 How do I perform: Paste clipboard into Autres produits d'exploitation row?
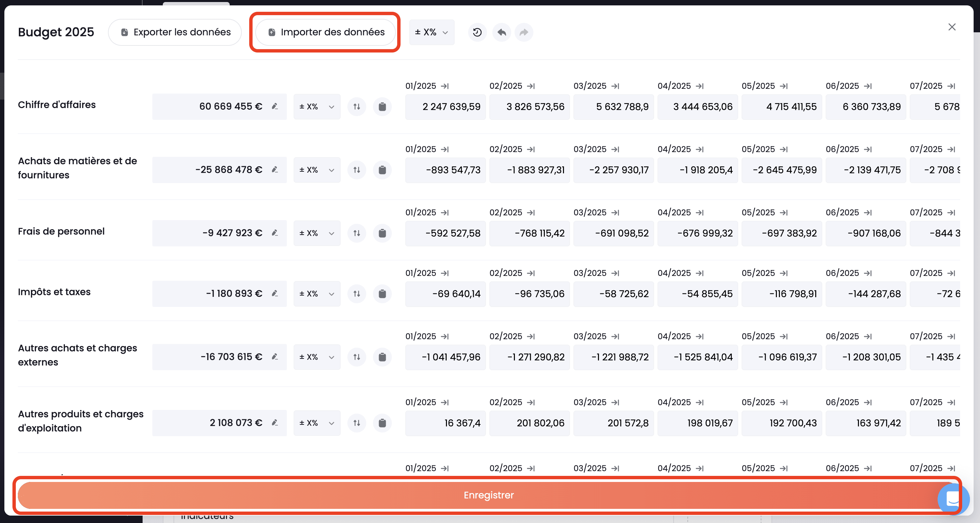[x=382, y=423]
